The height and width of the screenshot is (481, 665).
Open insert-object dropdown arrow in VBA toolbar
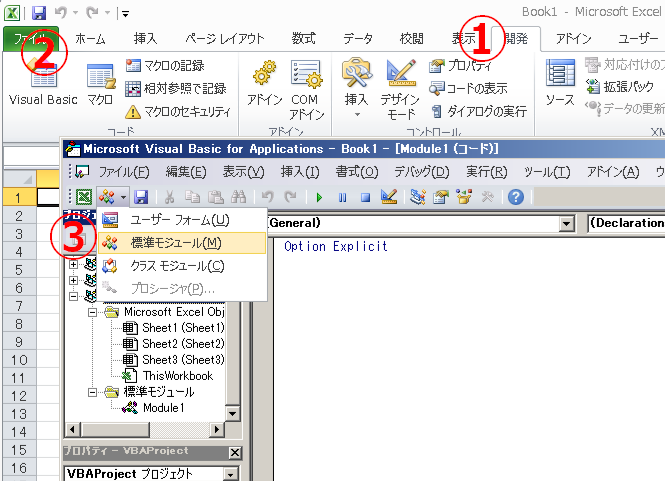123,197
